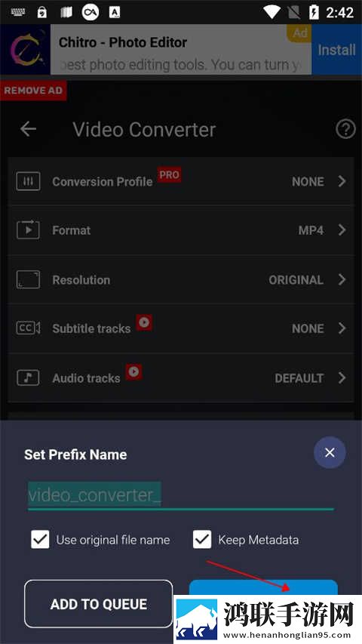Image resolution: width=362 pixels, height=644 pixels.
Task: Open Conversion Profile NONE row
Action: coord(180,181)
